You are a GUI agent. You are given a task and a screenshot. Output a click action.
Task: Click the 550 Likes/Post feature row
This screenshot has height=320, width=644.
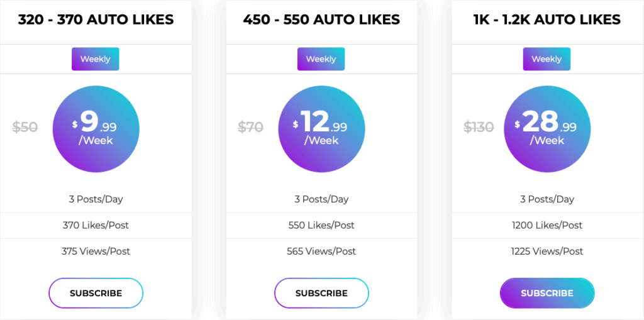(321, 226)
